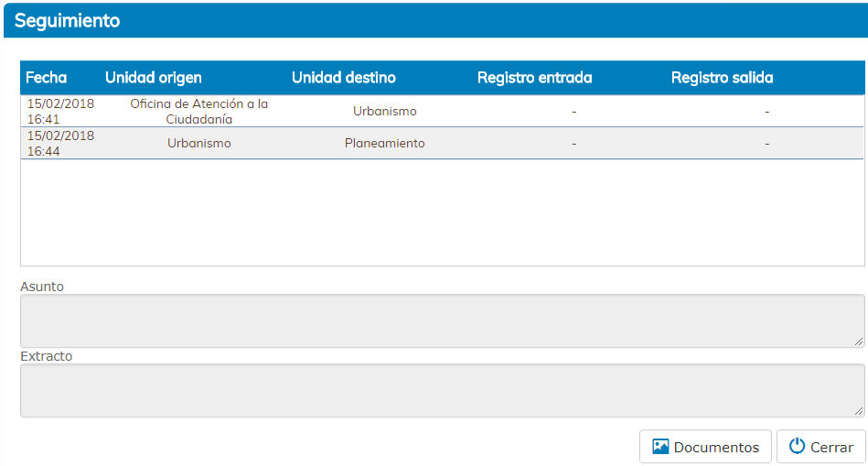Select the Registro salida column header
This screenshot has height=466, width=868.
[x=722, y=78]
